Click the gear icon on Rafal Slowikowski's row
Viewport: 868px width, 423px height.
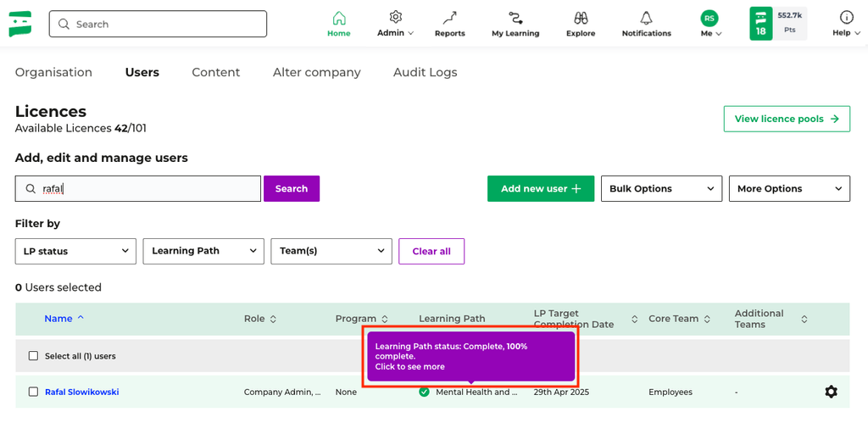tap(831, 392)
